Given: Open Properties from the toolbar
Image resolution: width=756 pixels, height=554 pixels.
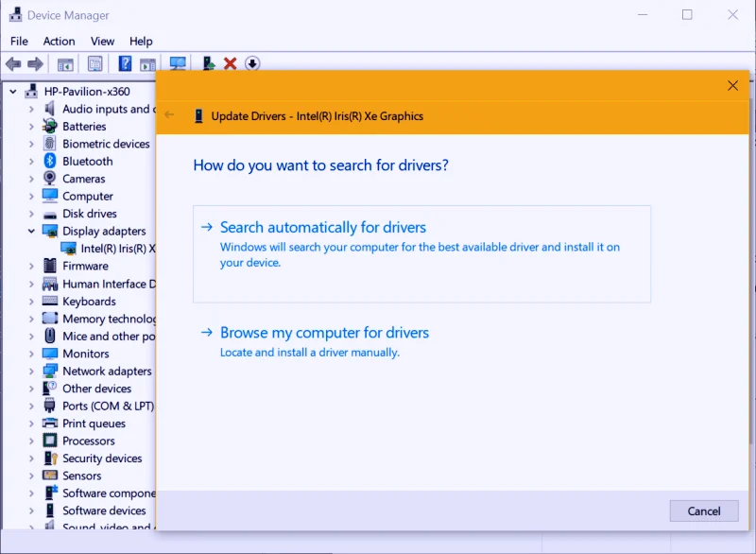Looking at the screenshot, I should [93, 63].
